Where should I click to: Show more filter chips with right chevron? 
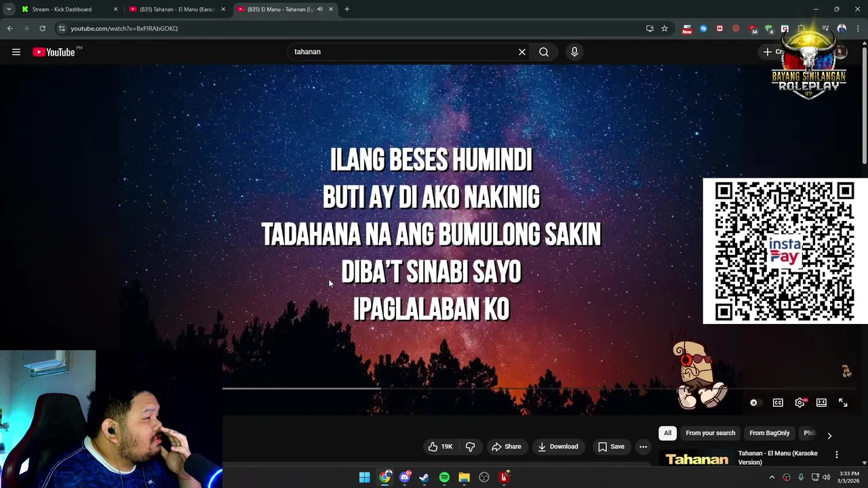click(x=829, y=436)
